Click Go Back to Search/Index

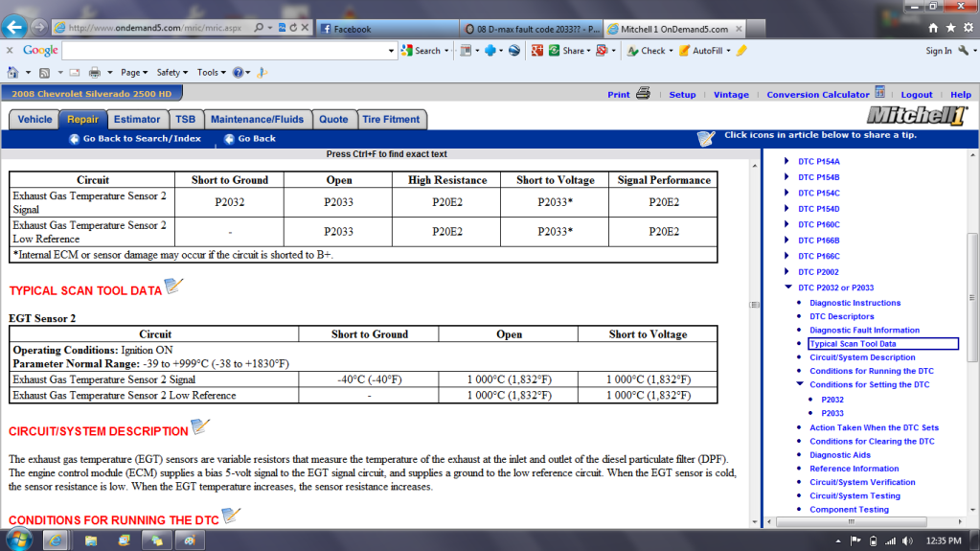point(135,139)
